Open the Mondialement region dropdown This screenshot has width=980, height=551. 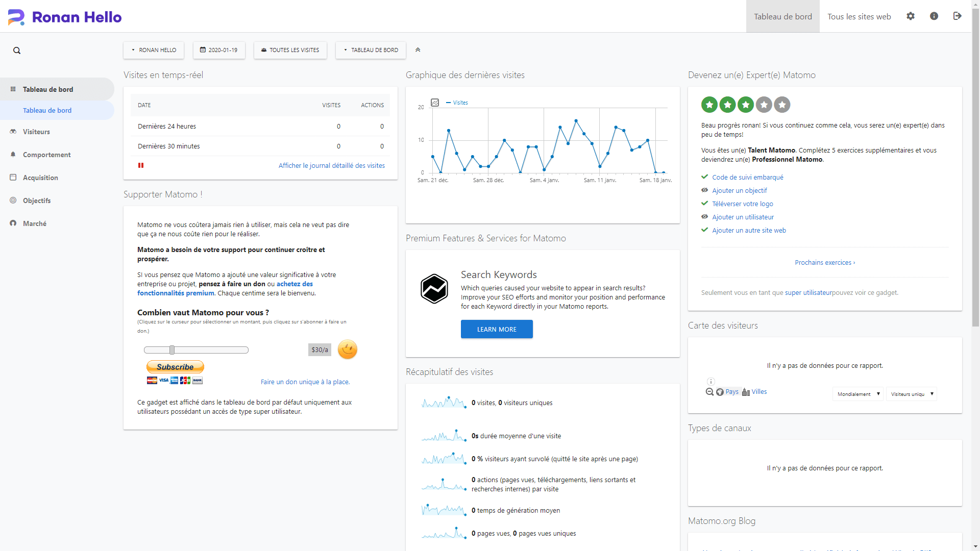point(857,394)
